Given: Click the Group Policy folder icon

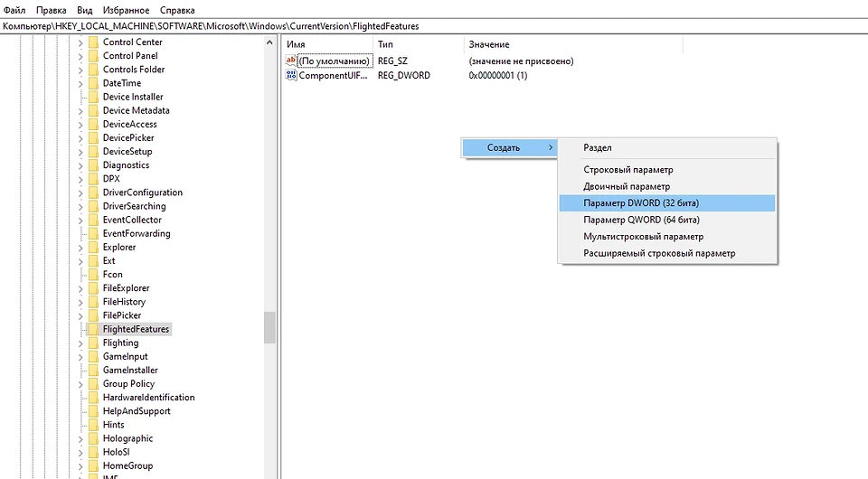Looking at the screenshot, I should [92, 383].
